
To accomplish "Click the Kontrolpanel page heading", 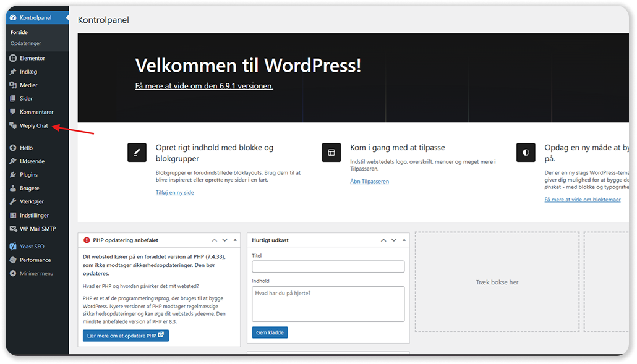I will click(103, 20).
